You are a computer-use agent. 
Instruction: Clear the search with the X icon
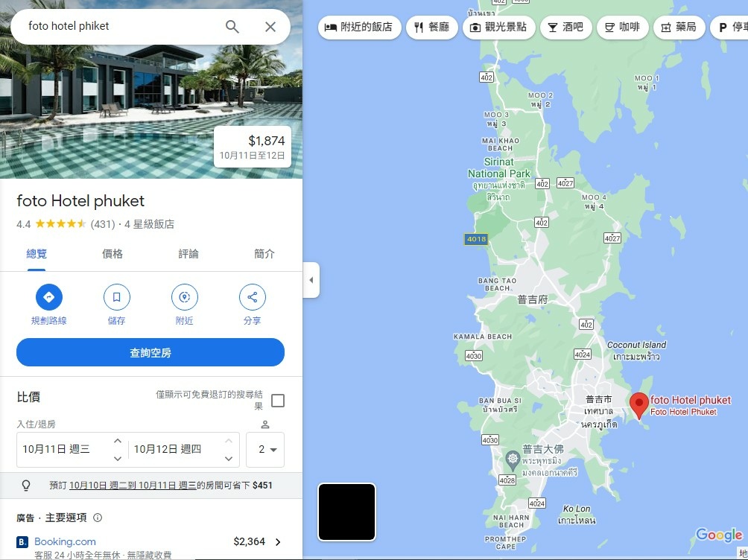click(270, 27)
